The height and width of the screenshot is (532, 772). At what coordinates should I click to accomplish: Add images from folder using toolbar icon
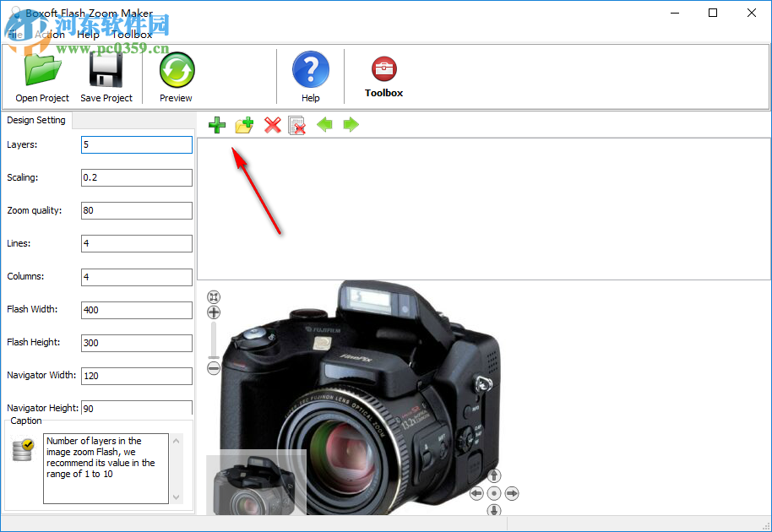click(x=244, y=124)
